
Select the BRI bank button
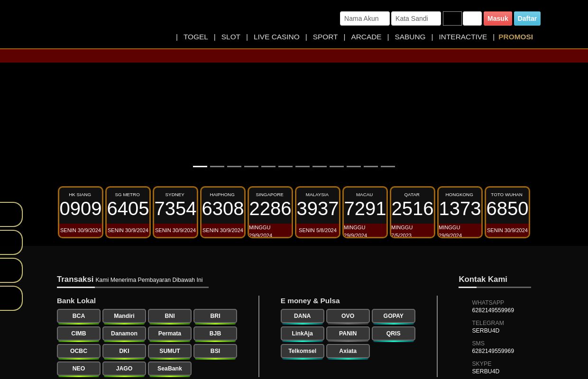pyautogui.click(x=215, y=316)
